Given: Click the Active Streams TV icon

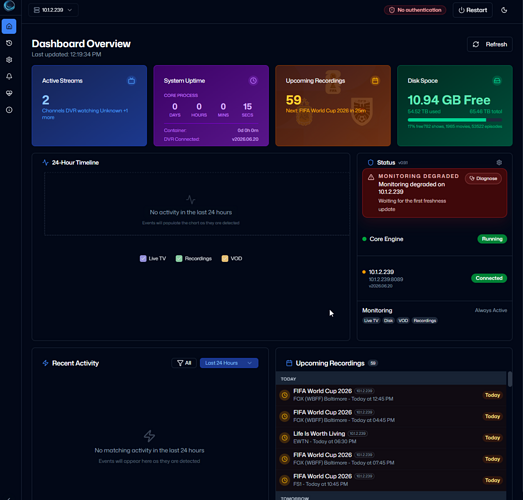Looking at the screenshot, I should click(131, 81).
